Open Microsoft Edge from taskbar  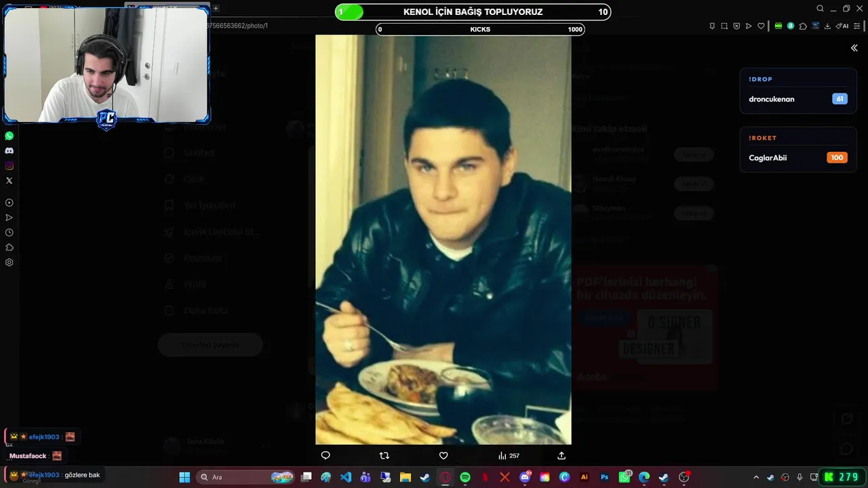click(644, 477)
